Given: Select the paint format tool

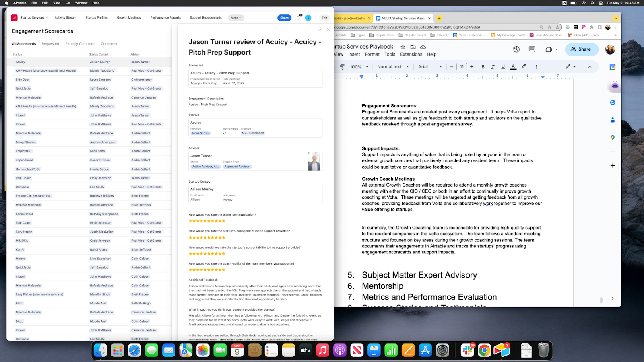Looking at the screenshot, I should 342,67.
